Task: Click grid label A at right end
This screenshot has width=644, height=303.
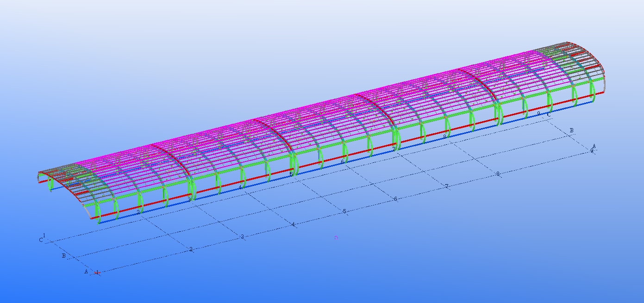Action: coord(594,146)
